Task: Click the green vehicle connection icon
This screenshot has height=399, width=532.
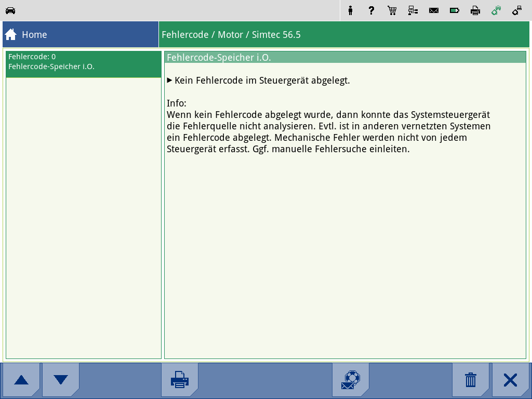Action: (496, 10)
